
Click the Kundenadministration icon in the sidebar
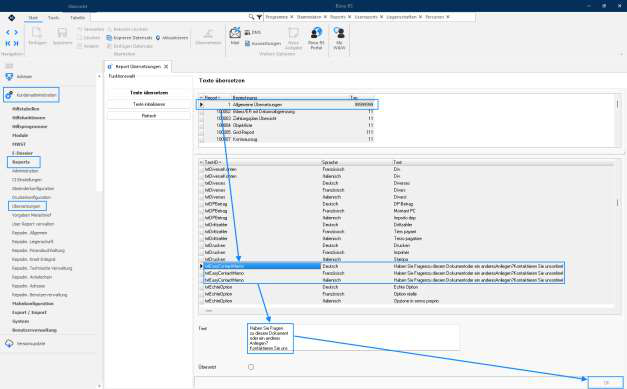[9, 95]
